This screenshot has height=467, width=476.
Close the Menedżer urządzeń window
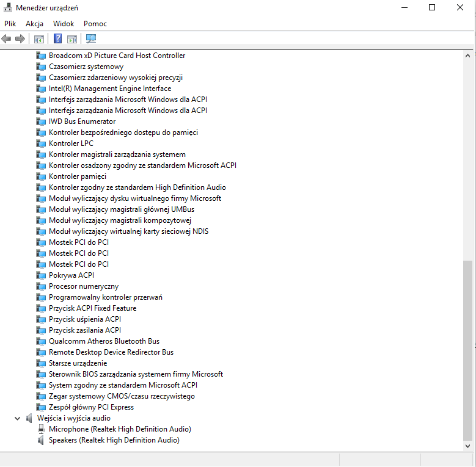(460, 7)
